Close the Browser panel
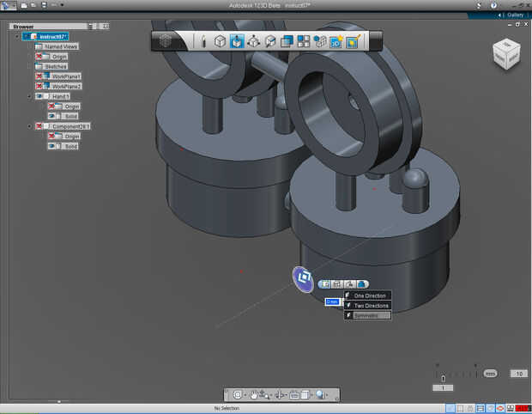This screenshot has height=414, width=532. tap(106, 26)
